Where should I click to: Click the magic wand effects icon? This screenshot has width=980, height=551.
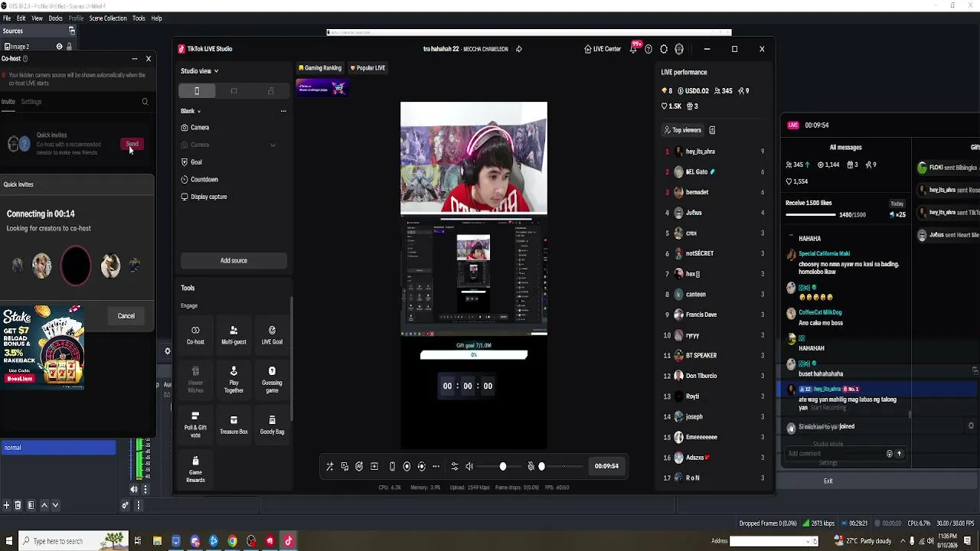(330, 466)
